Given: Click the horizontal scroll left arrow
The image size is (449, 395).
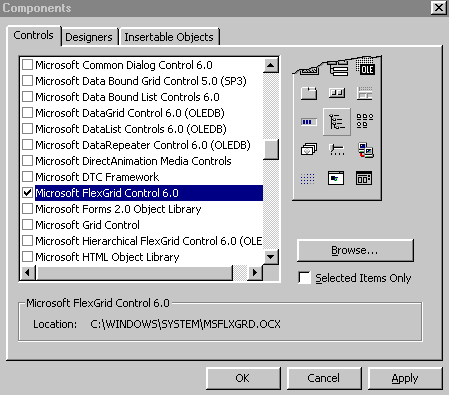Looking at the screenshot, I should coord(28,273).
